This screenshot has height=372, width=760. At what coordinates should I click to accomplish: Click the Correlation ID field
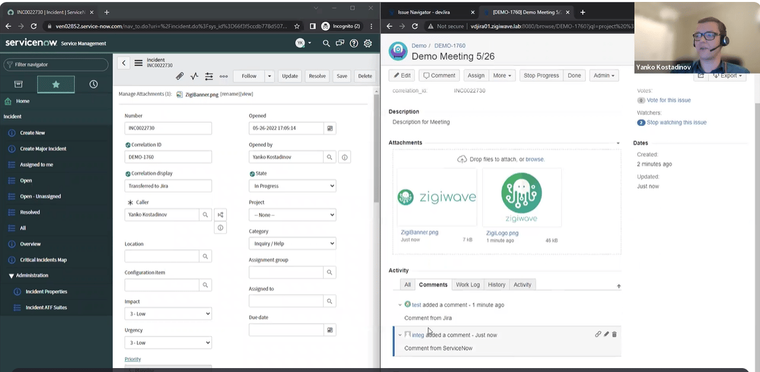tap(168, 157)
